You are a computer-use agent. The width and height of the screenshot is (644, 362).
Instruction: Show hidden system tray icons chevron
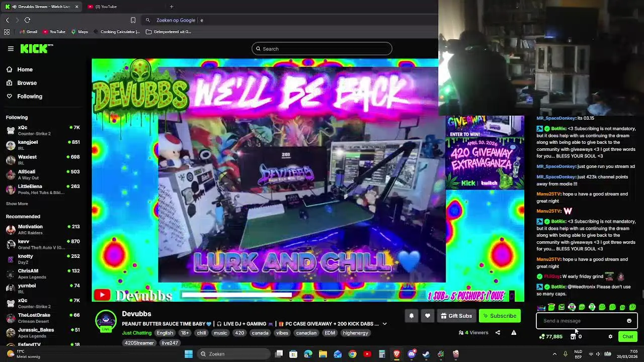point(554,354)
